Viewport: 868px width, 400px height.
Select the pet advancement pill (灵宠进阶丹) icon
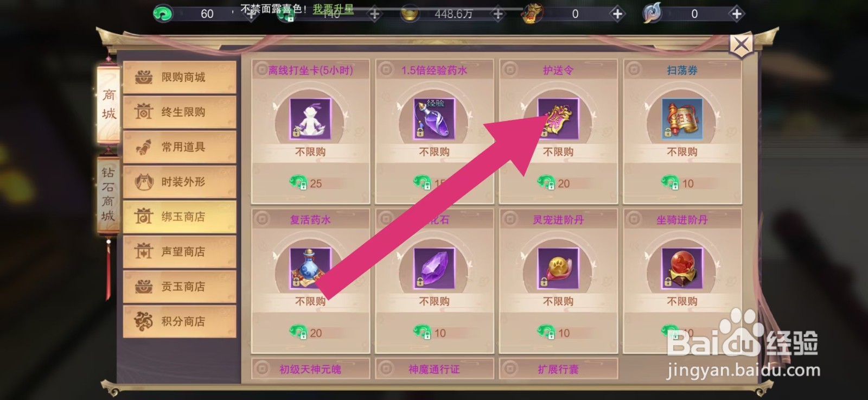tap(558, 268)
